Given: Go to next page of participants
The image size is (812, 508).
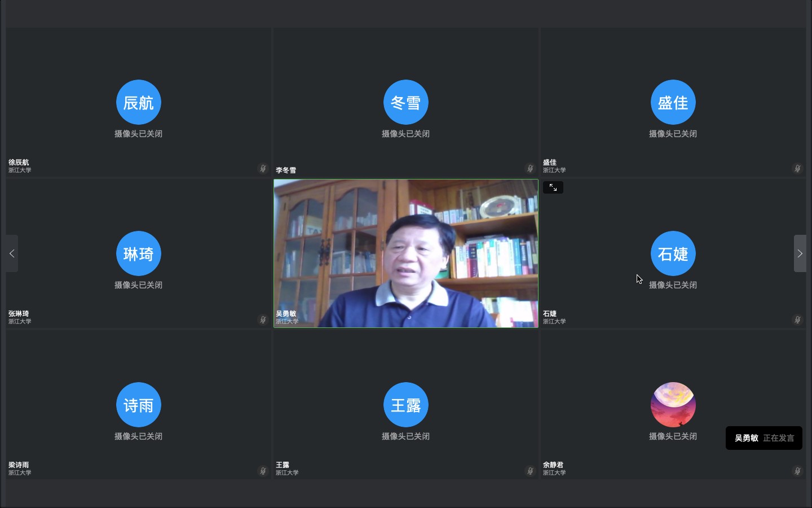Looking at the screenshot, I should pyautogui.click(x=800, y=253).
